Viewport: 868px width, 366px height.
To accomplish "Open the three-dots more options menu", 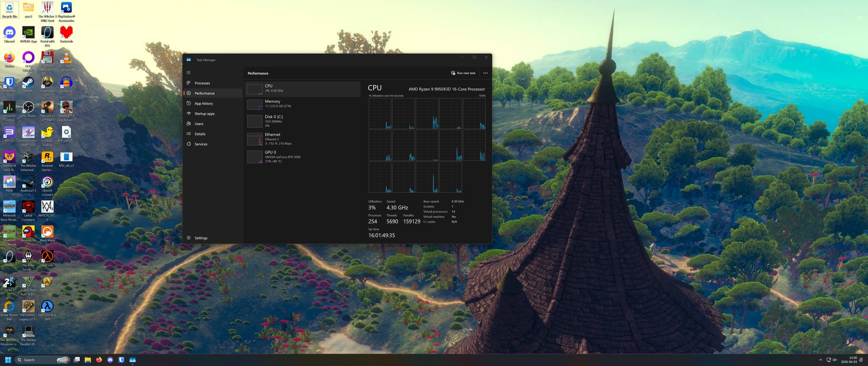I will 485,73.
